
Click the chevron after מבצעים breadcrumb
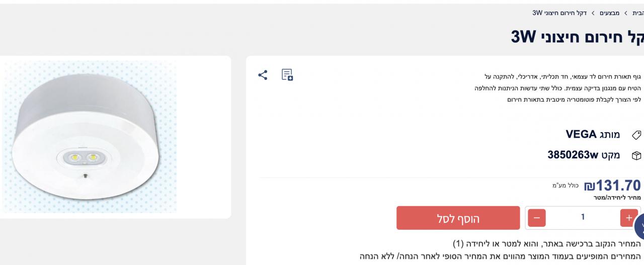click(x=593, y=13)
